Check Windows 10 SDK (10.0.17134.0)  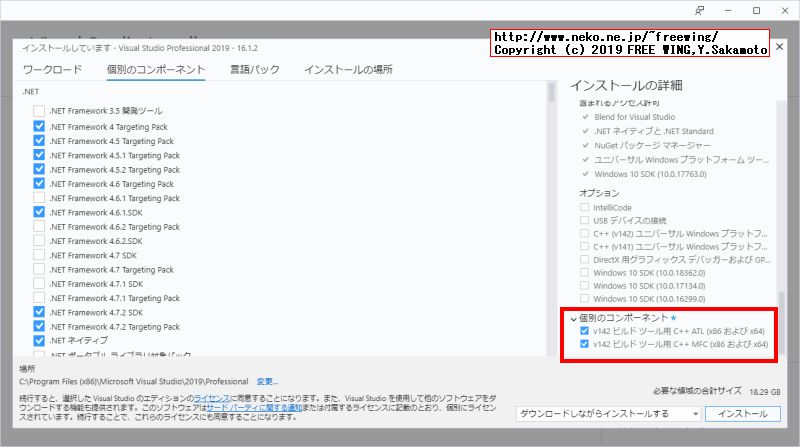pos(584,285)
